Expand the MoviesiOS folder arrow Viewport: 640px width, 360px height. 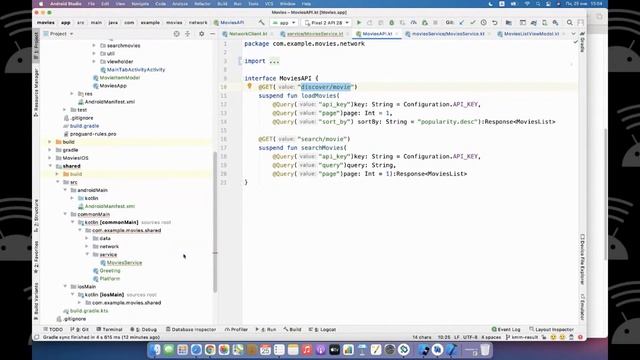[x=50, y=158]
